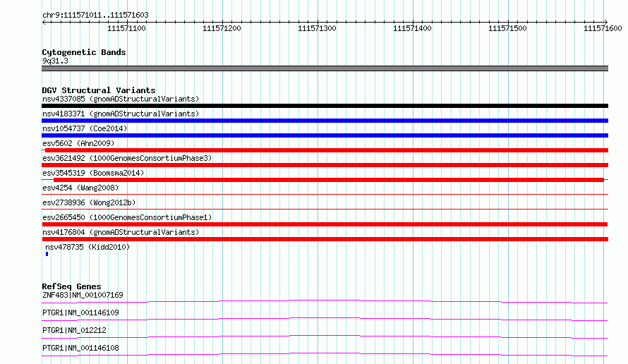Select variant label esv2665450 (1000GenomesConsortiumPhase1)

pos(127,217)
